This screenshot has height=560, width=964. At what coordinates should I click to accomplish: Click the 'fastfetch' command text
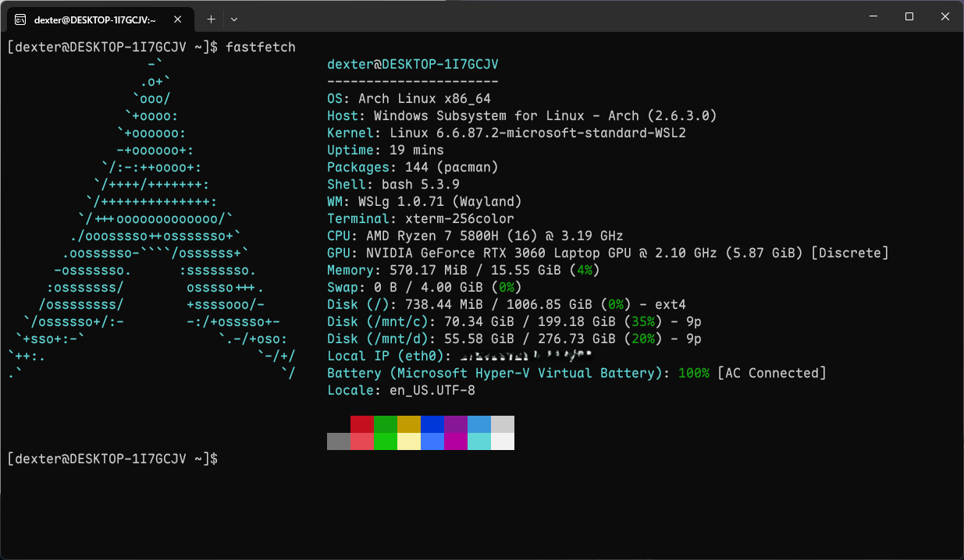click(261, 48)
